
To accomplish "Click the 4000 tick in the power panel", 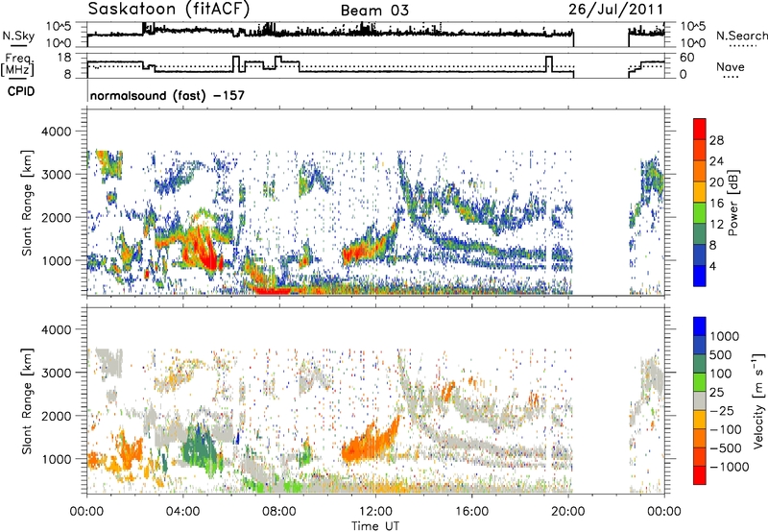I will pyautogui.click(x=56, y=132).
